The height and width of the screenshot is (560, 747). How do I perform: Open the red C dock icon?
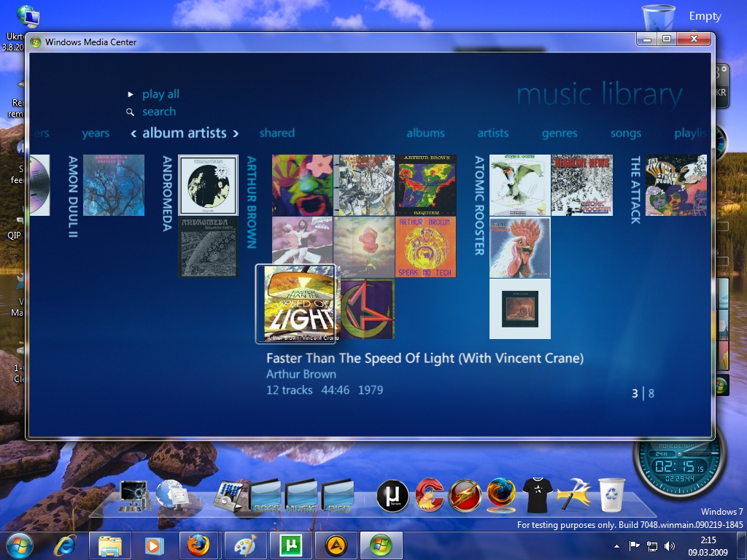pyautogui.click(x=430, y=495)
